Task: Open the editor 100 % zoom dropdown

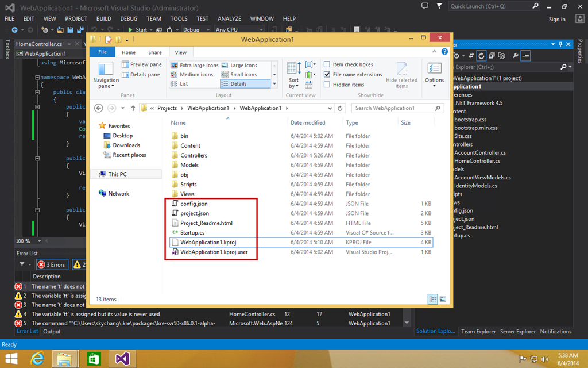Action: coord(39,241)
